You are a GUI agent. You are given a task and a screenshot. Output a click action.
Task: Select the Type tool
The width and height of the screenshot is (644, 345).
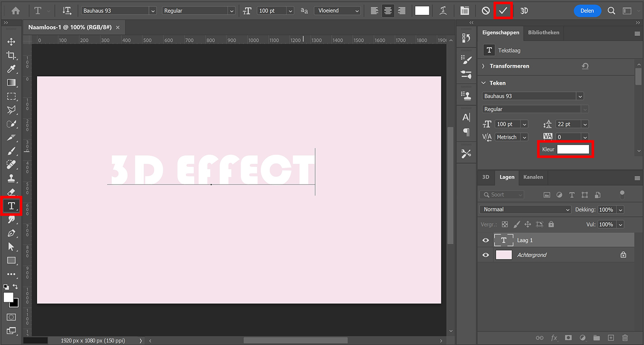click(11, 206)
